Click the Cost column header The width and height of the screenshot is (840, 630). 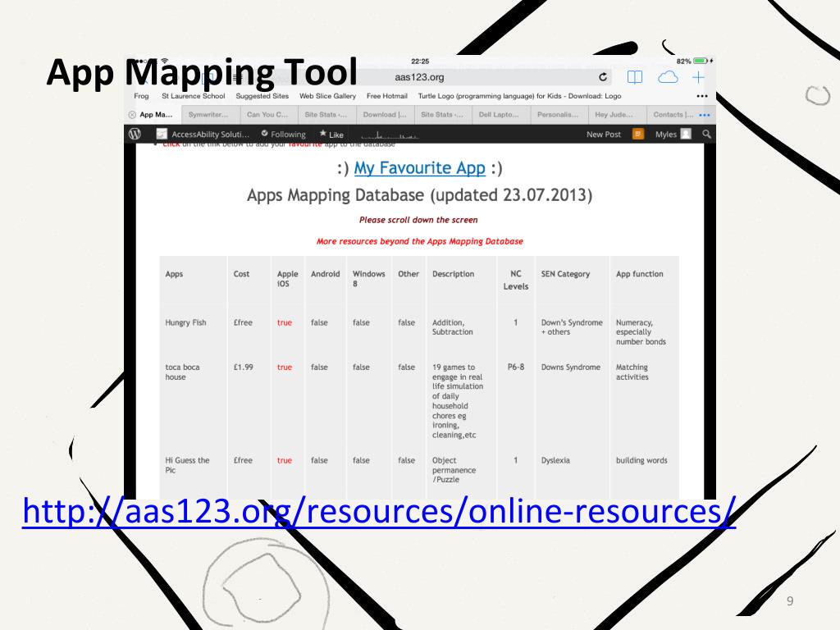(241, 274)
